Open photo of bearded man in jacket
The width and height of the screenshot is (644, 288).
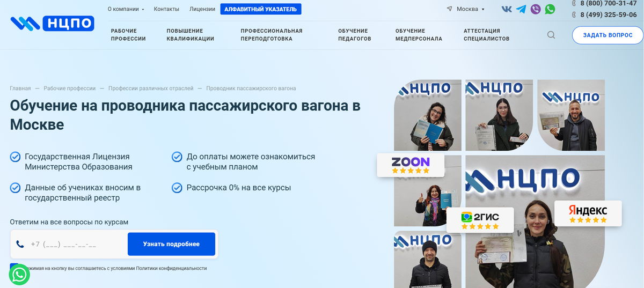[x=571, y=115]
